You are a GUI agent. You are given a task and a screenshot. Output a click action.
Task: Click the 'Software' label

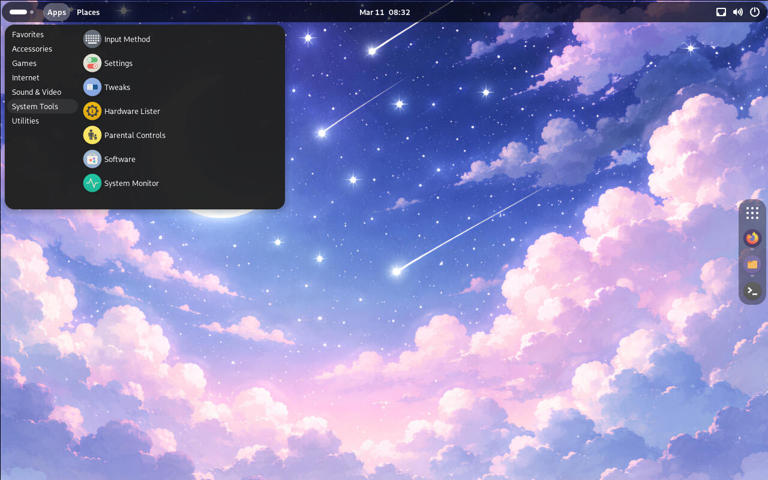(x=120, y=159)
